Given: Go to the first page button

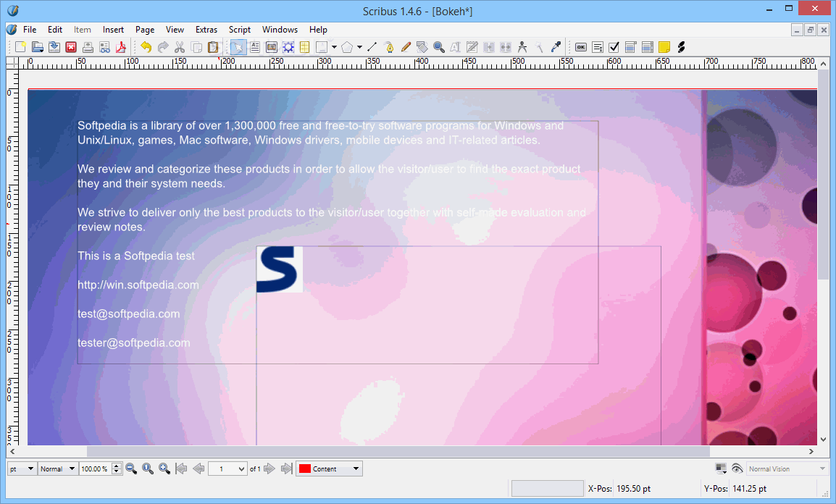Looking at the screenshot, I should [181, 469].
